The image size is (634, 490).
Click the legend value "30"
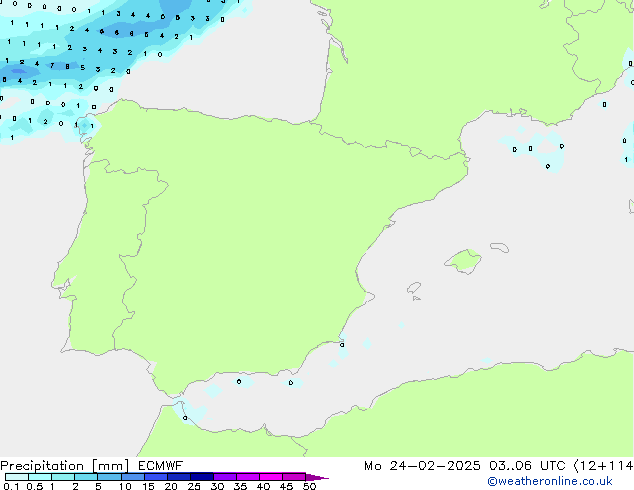(x=217, y=486)
